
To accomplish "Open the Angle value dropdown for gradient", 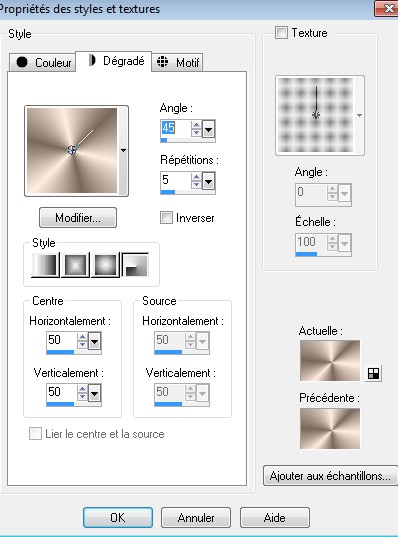I will [209, 130].
